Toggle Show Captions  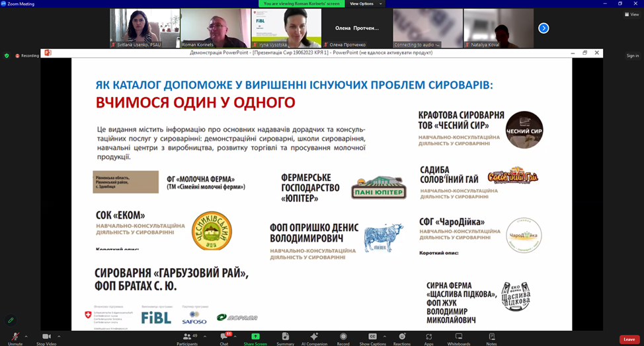coord(372,339)
